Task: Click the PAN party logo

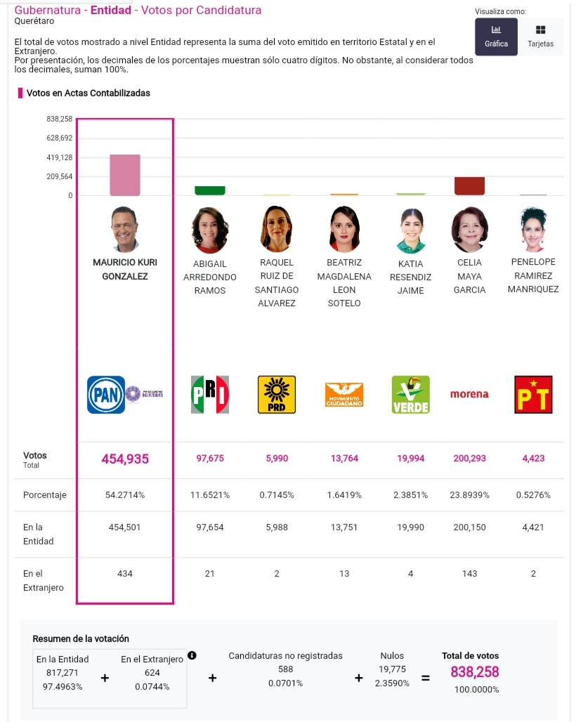Action: pyautogui.click(x=106, y=395)
